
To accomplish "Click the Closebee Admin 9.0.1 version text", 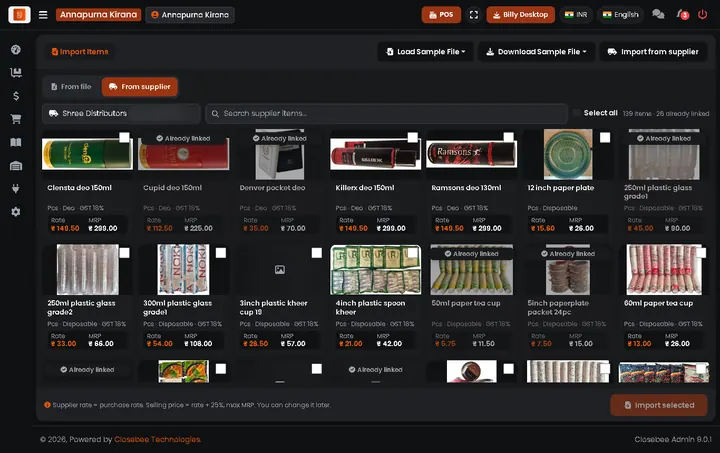I will coord(673,439).
